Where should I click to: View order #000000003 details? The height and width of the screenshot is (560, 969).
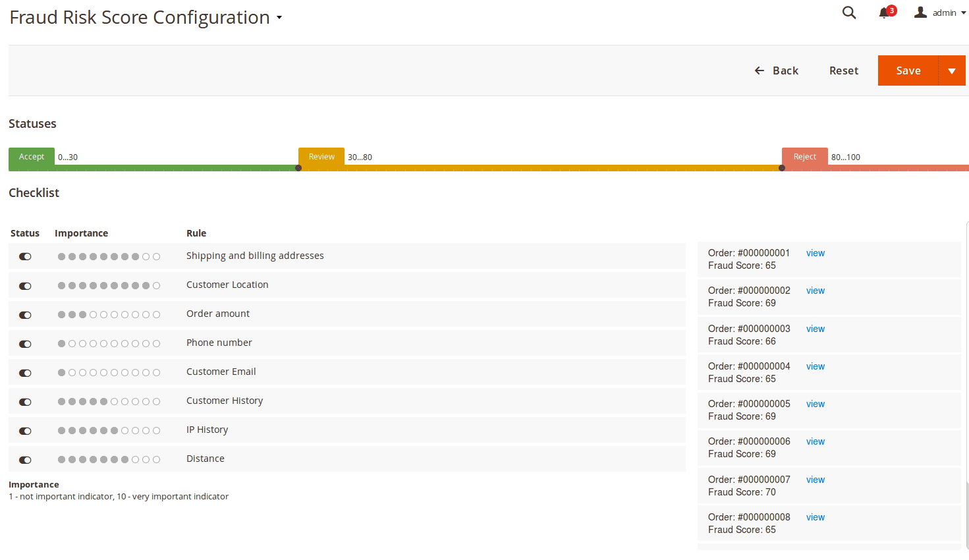pos(815,329)
